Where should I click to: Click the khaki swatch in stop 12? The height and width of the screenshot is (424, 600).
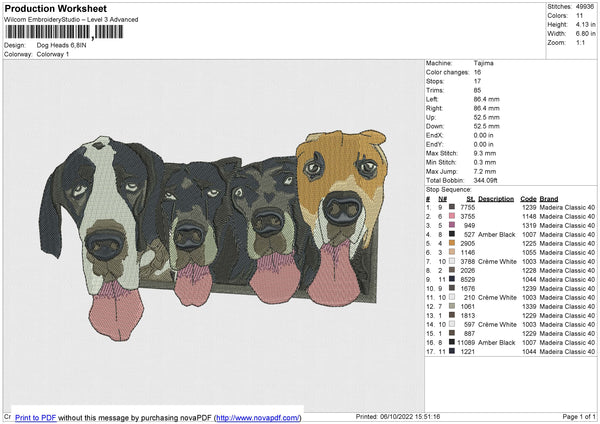click(x=453, y=306)
